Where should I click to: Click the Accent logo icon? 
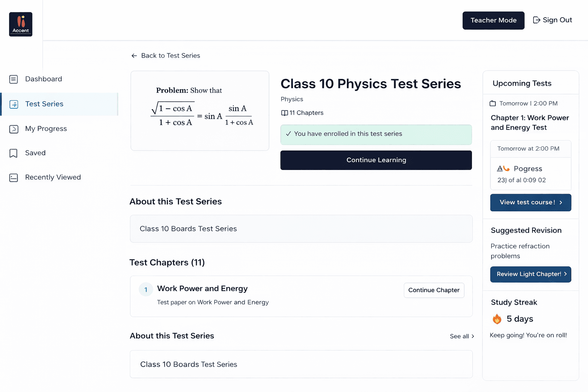coord(21,24)
